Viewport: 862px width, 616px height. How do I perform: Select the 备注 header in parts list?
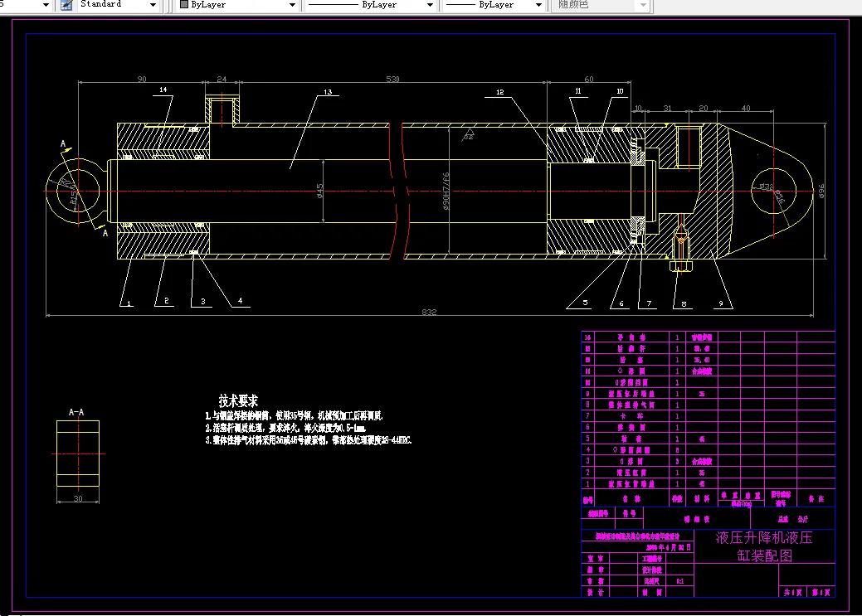[816, 498]
